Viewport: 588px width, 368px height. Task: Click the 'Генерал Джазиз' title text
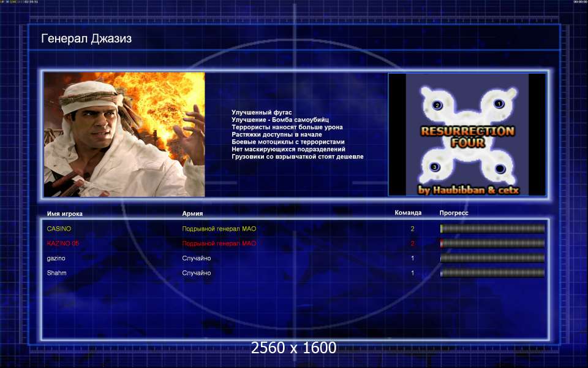pos(86,38)
